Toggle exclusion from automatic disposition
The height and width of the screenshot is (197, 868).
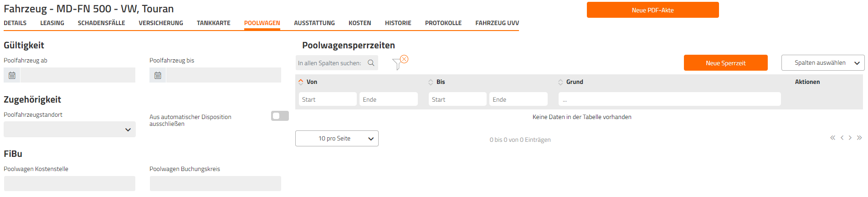coord(280,116)
